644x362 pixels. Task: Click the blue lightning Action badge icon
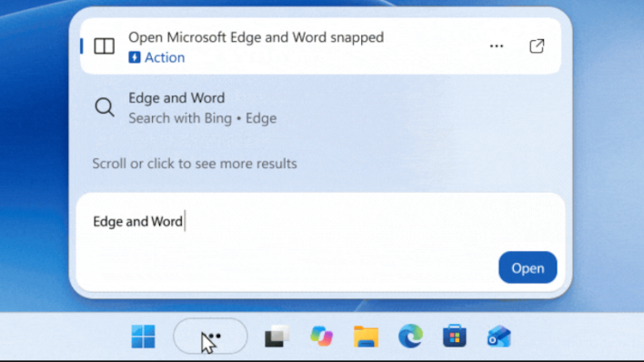coord(135,57)
